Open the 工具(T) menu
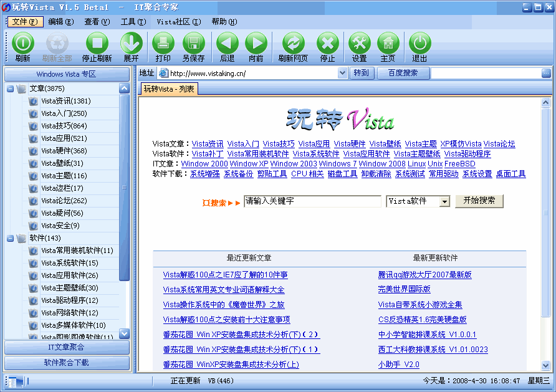Image resolution: width=556 pixels, height=392 pixels. (x=133, y=22)
